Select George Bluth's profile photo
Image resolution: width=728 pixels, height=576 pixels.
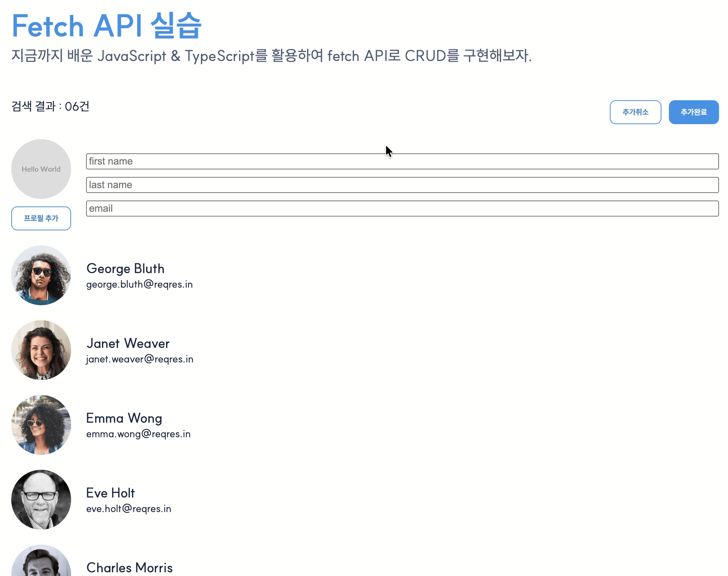pos(41,275)
